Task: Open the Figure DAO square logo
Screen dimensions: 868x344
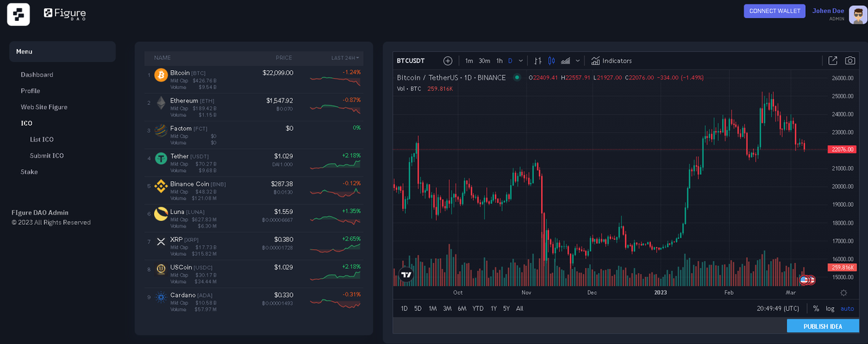Action: tap(18, 14)
